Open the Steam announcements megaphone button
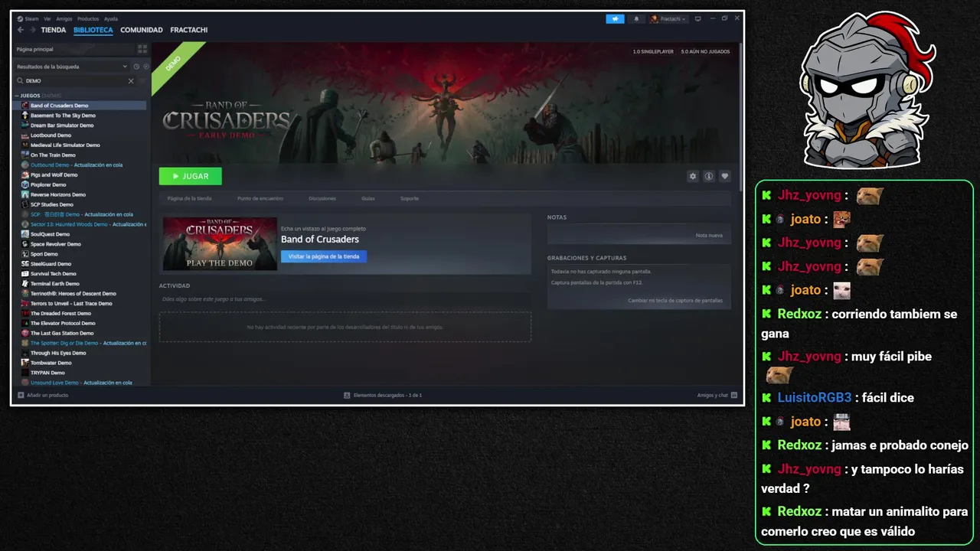The height and width of the screenshot is (551, 980). click(x=615, y=18)
